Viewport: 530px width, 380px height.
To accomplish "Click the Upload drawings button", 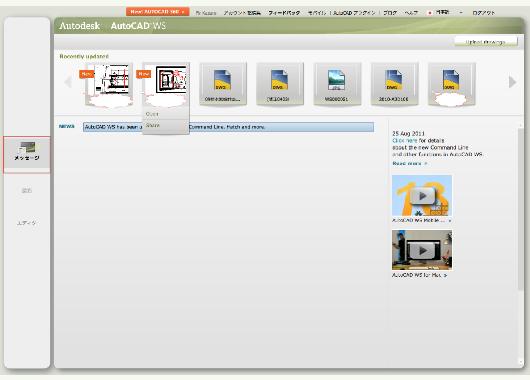I will coord(486,42).
